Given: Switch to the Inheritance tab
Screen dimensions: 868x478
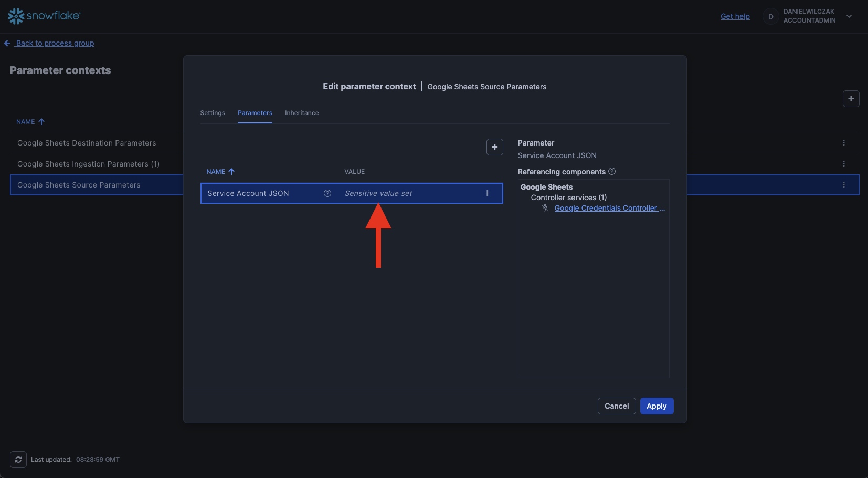Looking at the screenshot, I should click(302, 113).
